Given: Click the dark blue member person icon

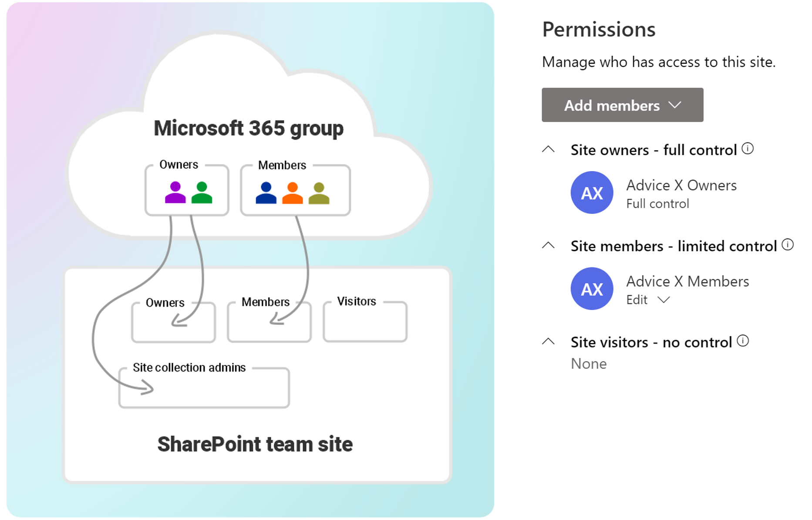Looking at the screenshot, I should click(266, 193).
